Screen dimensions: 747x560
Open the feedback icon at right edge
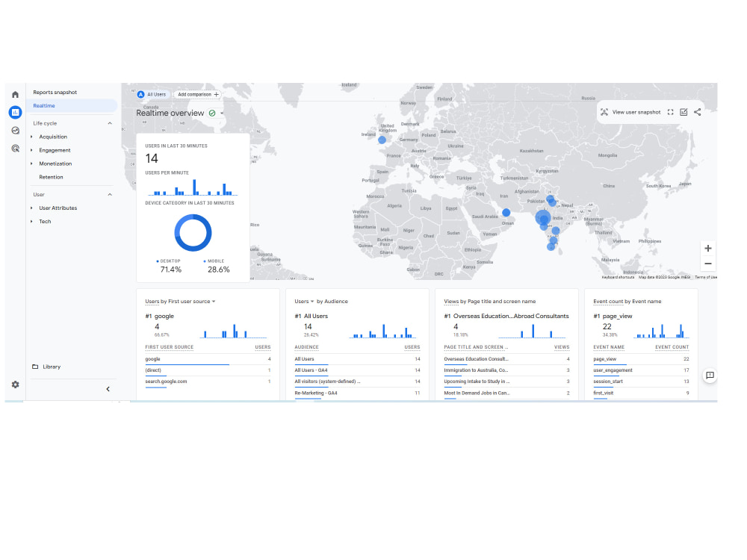click(710, 376)
